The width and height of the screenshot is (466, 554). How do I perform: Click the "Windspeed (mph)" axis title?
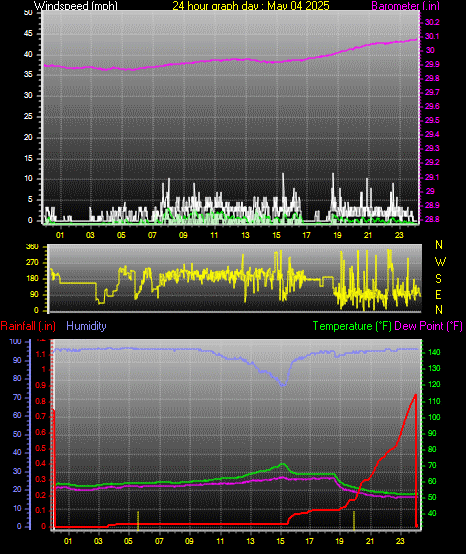[x=76, y=6]
